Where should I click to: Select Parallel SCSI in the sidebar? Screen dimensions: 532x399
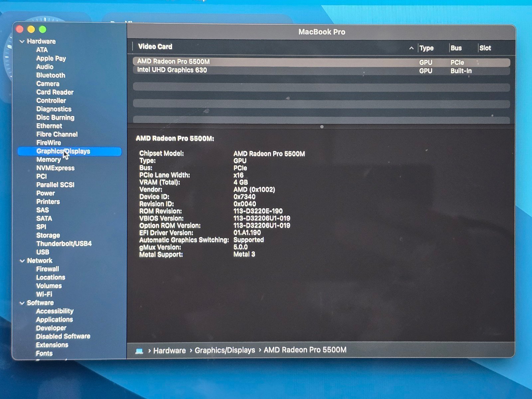click(x=55, y=185)
